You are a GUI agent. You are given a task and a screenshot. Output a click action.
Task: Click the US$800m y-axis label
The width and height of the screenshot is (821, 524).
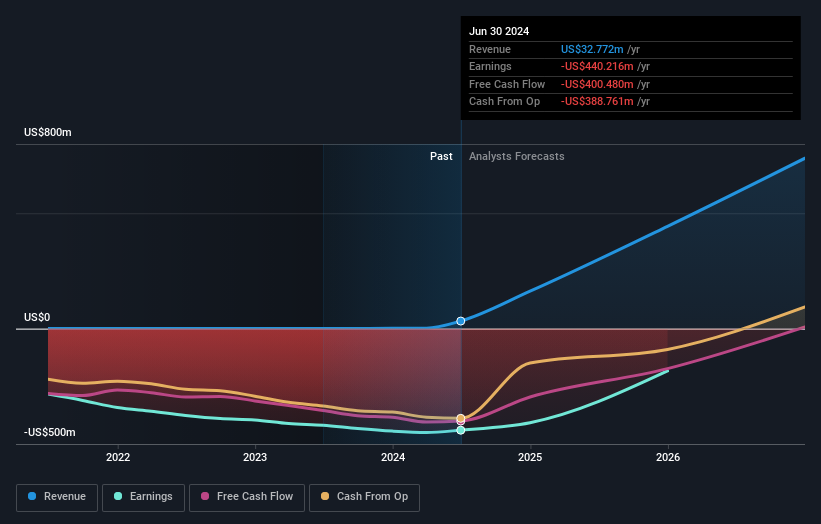pos(48,132)
